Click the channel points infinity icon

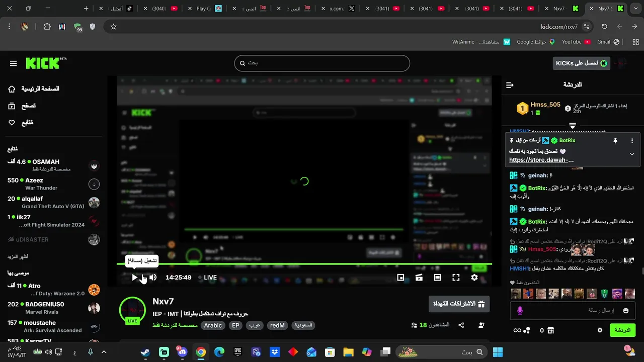[x=517, y=330]
